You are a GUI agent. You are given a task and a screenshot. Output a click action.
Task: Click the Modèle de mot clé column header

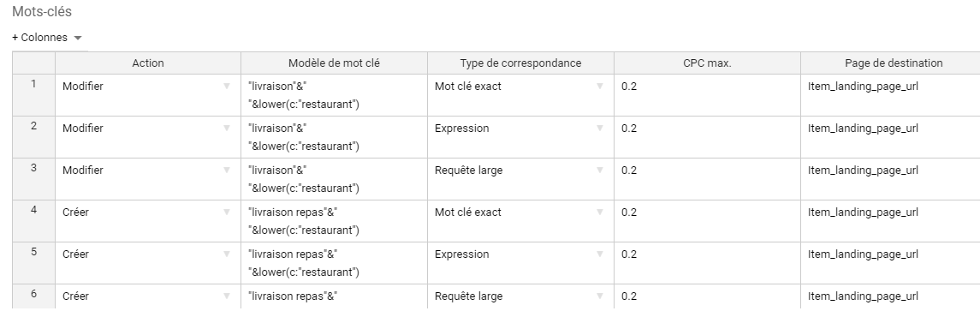(x=334, y=63)
